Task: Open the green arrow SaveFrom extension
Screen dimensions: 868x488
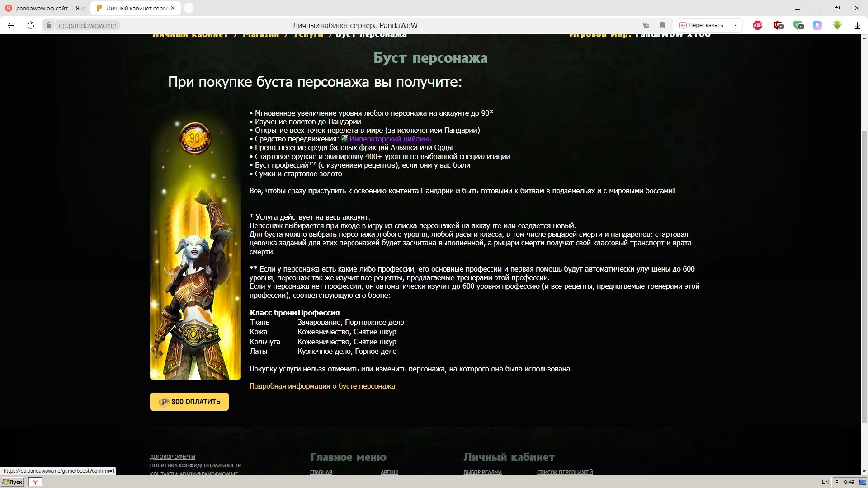Action: point(837,25)
